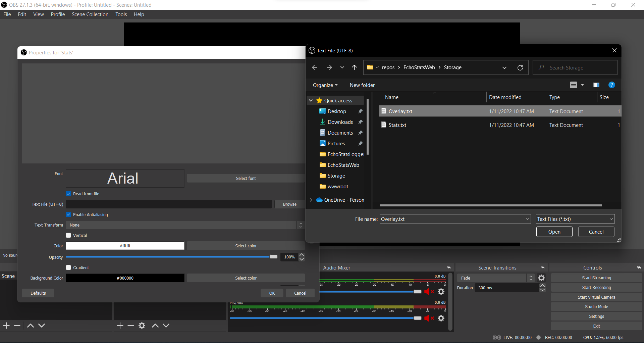Click the Select font button

click(246, 179)
